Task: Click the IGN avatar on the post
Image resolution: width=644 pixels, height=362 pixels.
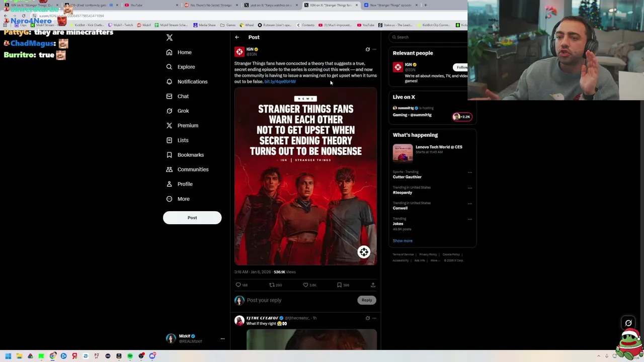Action: 239,51
